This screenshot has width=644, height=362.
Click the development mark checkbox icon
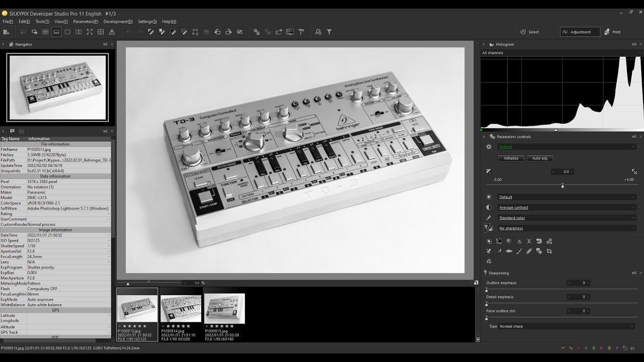(239, 32)
